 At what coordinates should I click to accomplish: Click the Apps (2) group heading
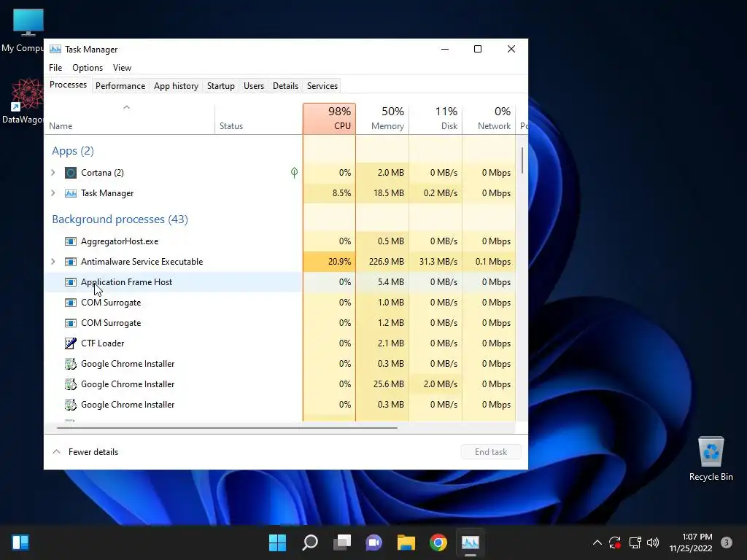coord(73,151)
